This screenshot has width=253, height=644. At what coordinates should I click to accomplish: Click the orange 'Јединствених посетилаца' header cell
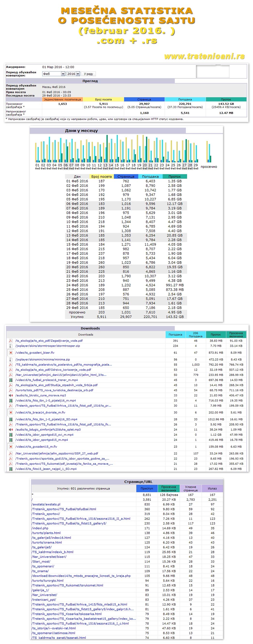point(62,99)
